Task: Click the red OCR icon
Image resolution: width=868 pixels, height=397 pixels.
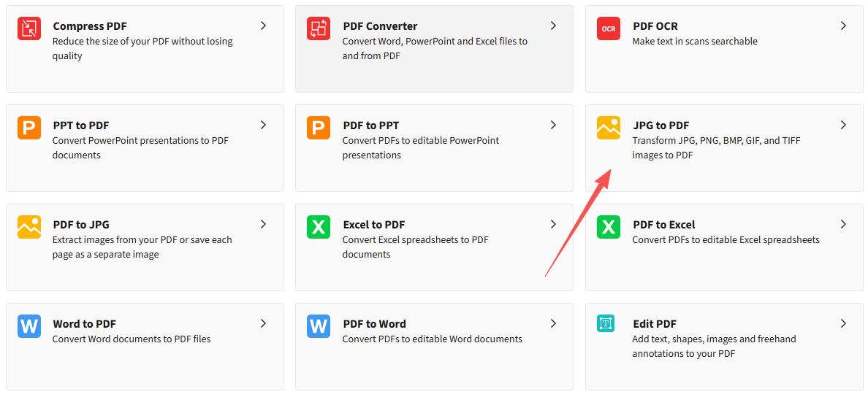Action: click(609, 28)
